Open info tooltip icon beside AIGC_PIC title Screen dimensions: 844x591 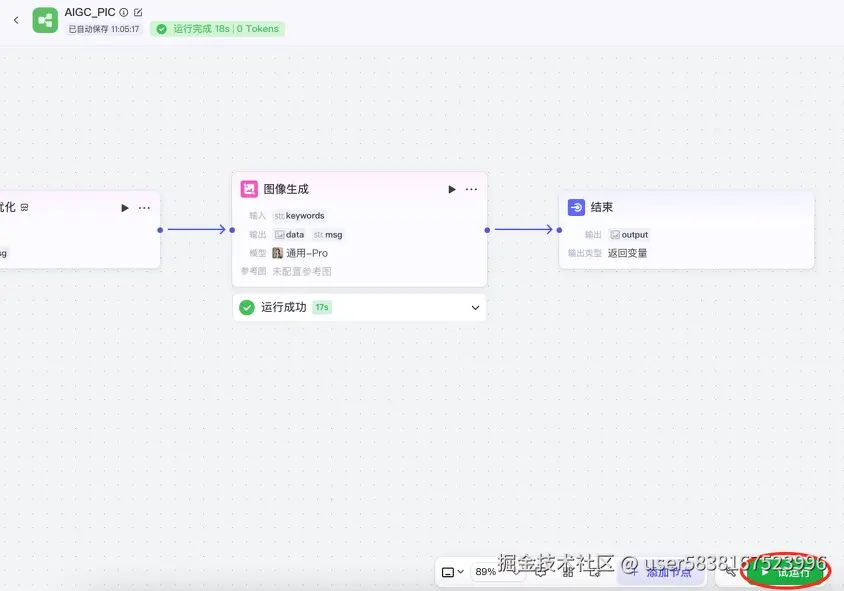click(x=123, y=12)
